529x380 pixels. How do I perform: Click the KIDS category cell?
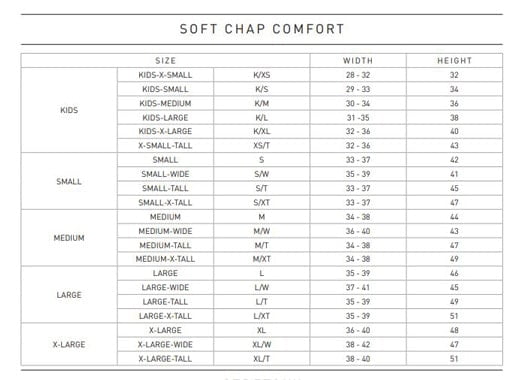point(69,110)
